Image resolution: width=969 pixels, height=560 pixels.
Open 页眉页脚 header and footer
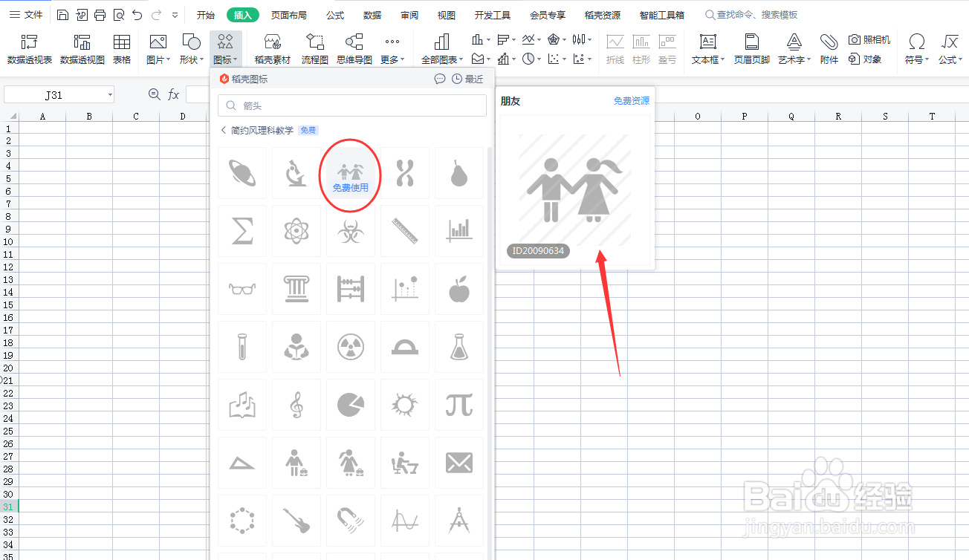tap(752, 49)
